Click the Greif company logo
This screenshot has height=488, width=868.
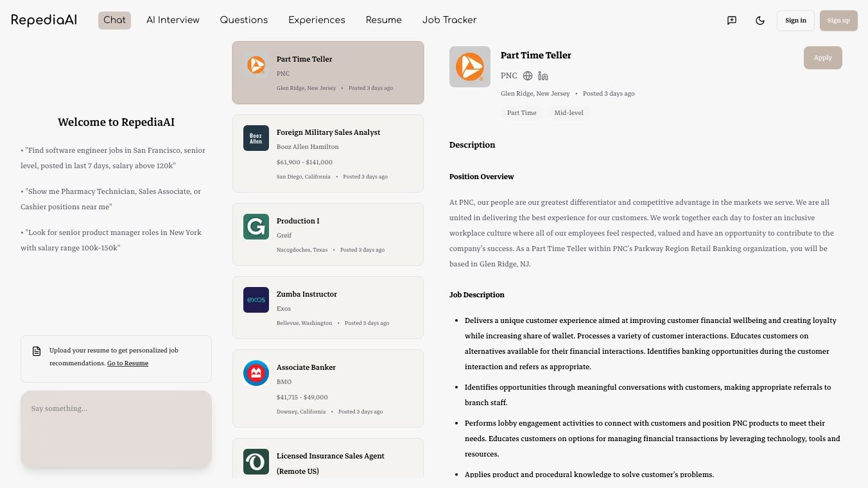256,227
